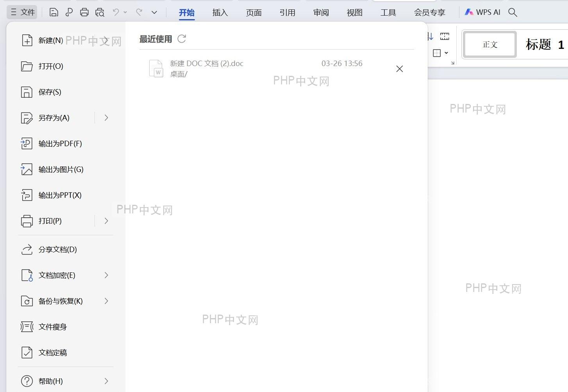568x392 pixels.
Task: Switch to the 插入 ribbon tab
Action: (220, 13)
